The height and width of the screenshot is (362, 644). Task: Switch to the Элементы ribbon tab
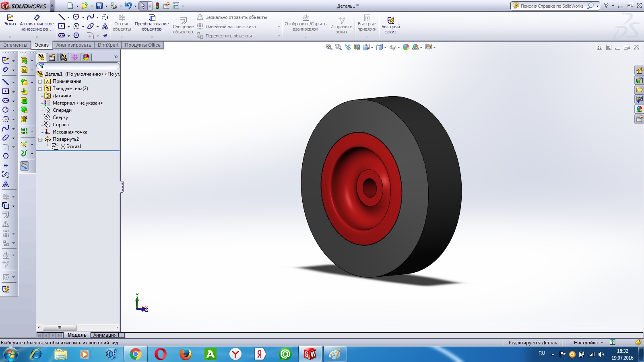click(15, 45)
